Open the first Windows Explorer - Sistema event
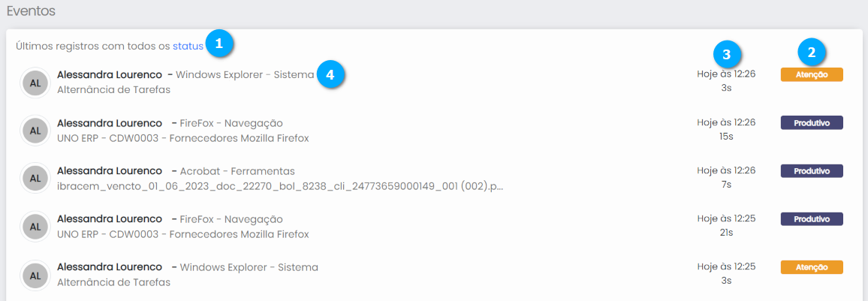 pos(245,75)
